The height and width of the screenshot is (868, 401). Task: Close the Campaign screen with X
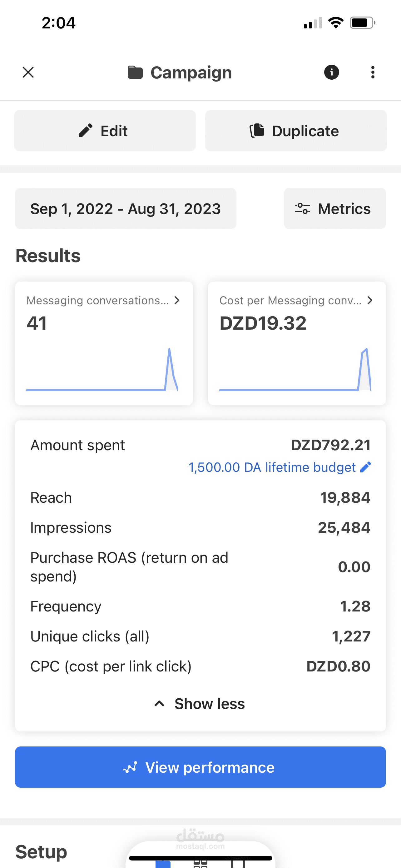coord(28,72)
